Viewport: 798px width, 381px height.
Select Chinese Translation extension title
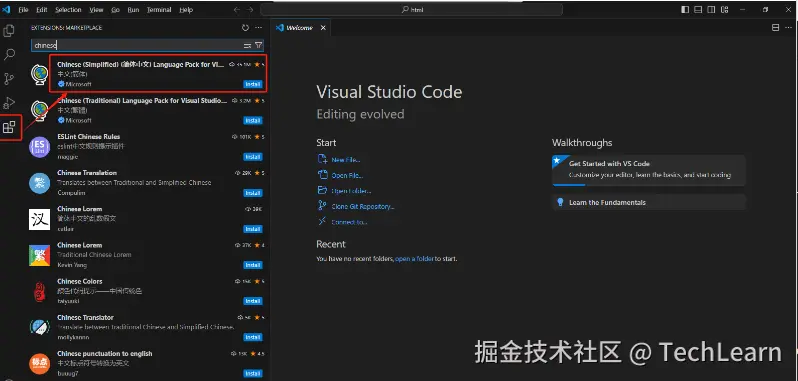[87, 173]
